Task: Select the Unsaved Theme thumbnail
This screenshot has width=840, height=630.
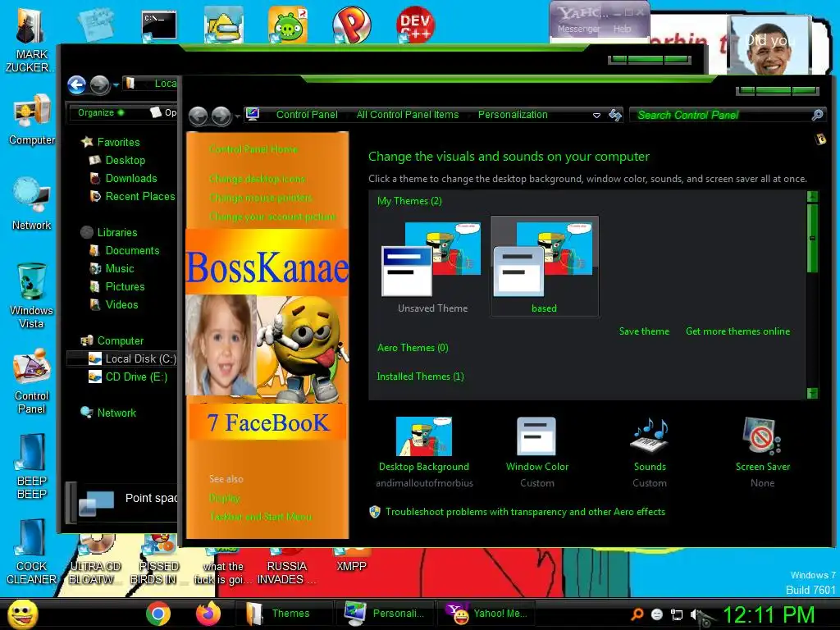Action: pos(432,267)
